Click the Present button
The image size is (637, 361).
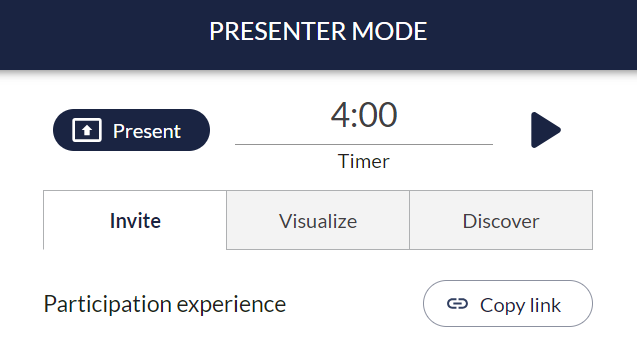(x=131, y=130)
